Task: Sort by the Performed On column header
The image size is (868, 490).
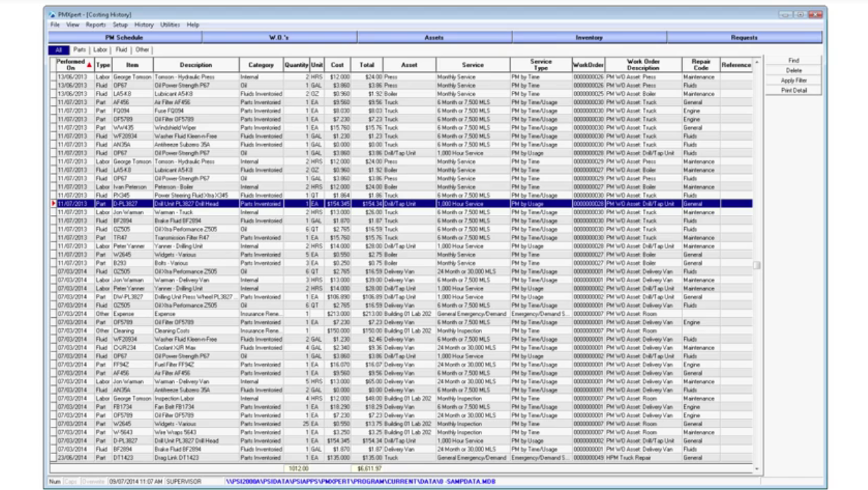Action: [75, 65]
